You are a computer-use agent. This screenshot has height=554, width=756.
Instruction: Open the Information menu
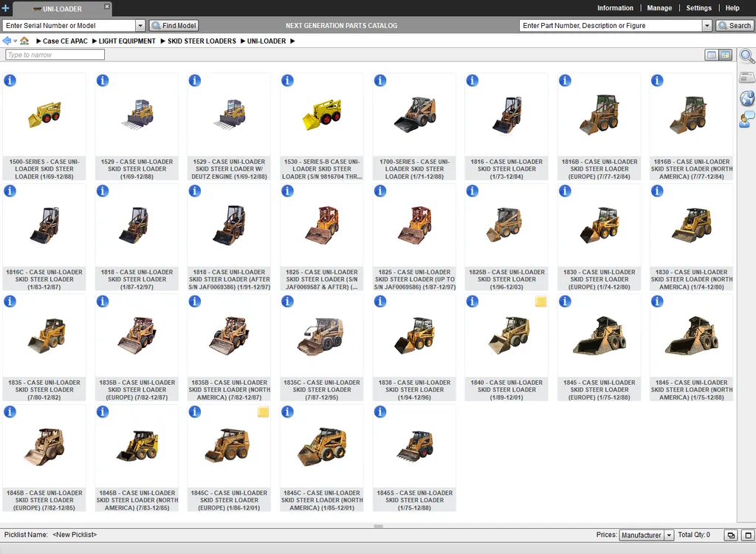[x=615, y=8]
